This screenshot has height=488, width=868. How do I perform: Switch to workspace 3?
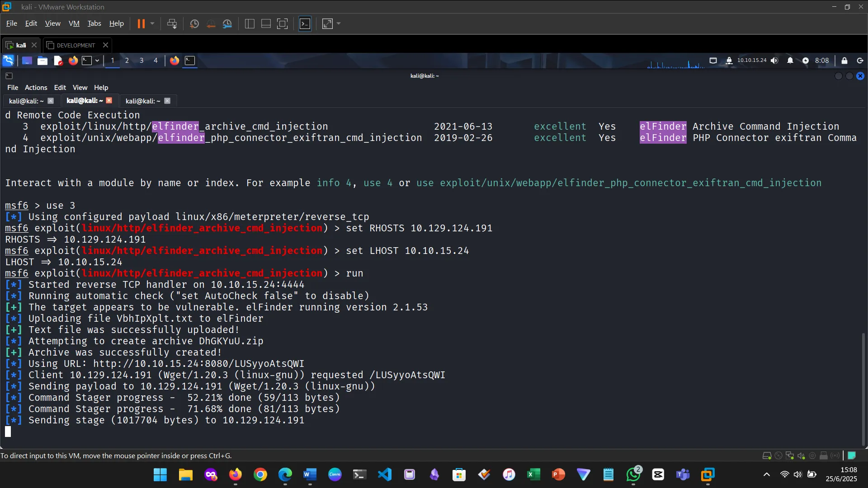(x=142, y=61)
